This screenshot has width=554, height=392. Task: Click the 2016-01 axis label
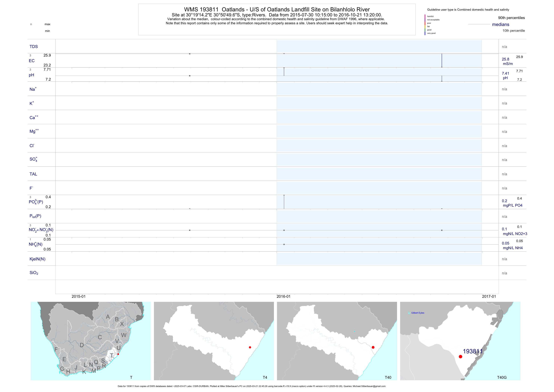pos(283,297)
